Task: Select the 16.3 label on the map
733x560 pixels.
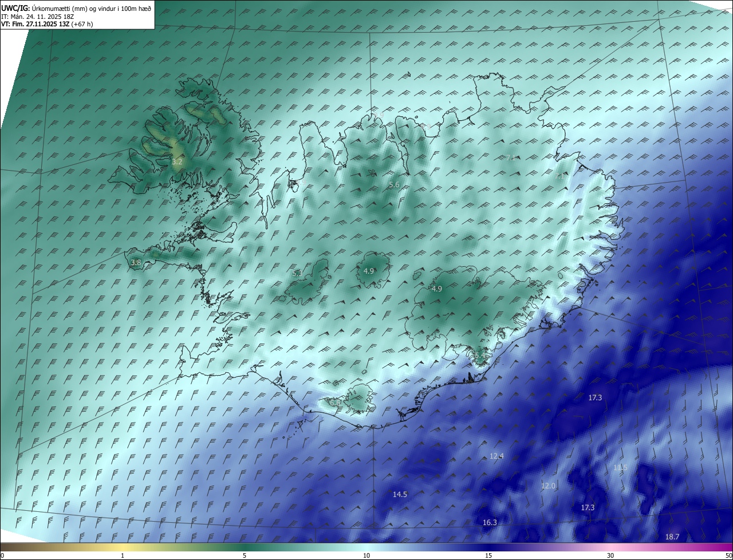Action: click(490, 522)
